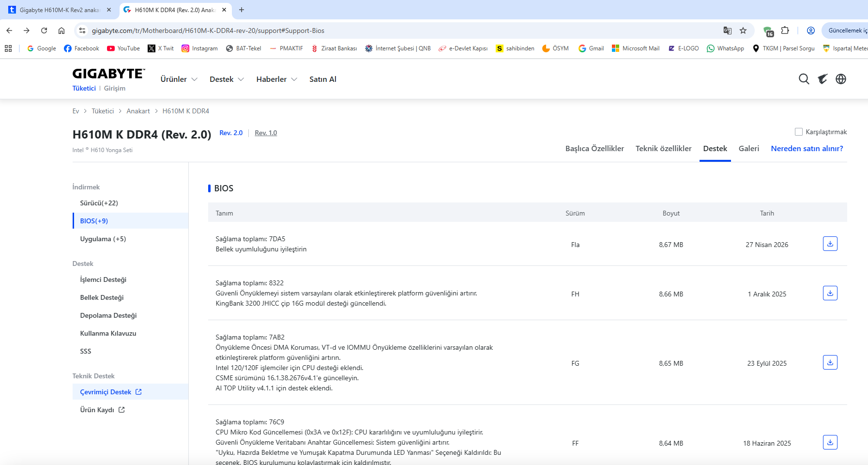This screenshot has height=465, width=868.
Task: Open the Chrome profile avatar icon
Action: tap(811, 31)
